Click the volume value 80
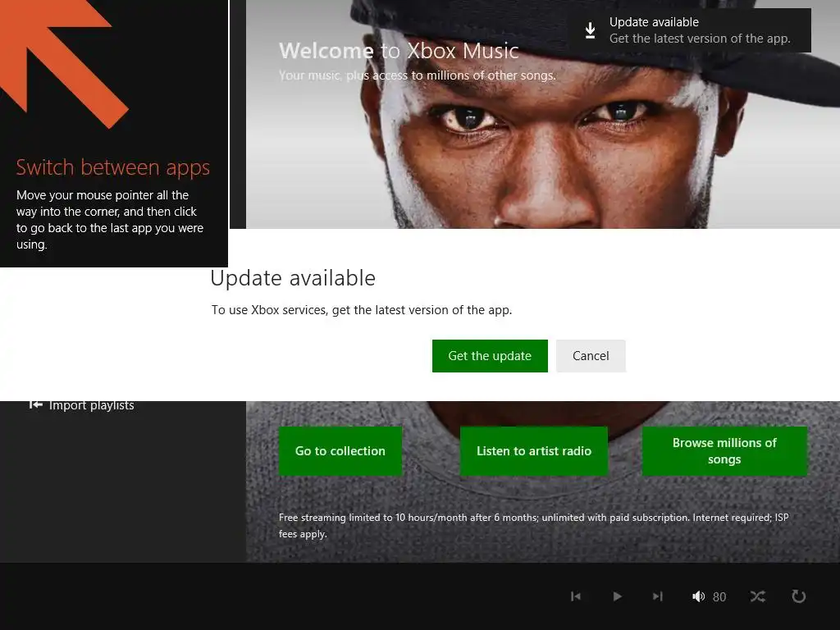This screenshot has height=630, width=840. (719, 597)
